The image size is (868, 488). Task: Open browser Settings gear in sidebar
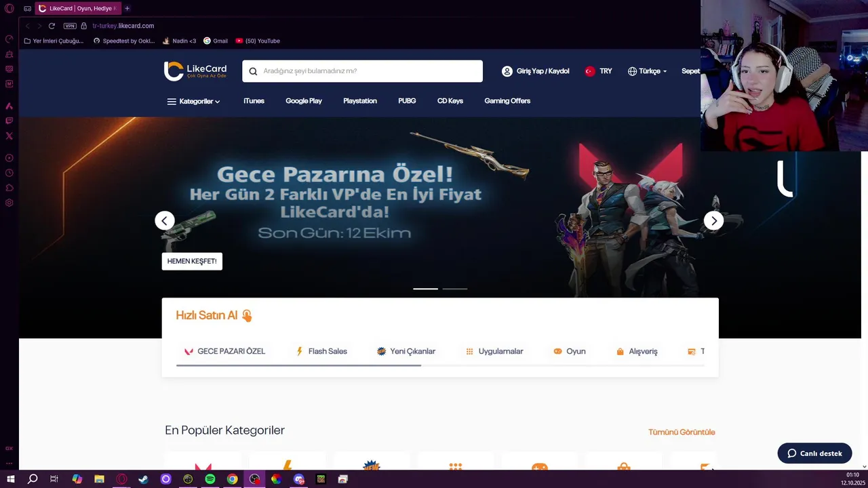[x=9, y=203]
